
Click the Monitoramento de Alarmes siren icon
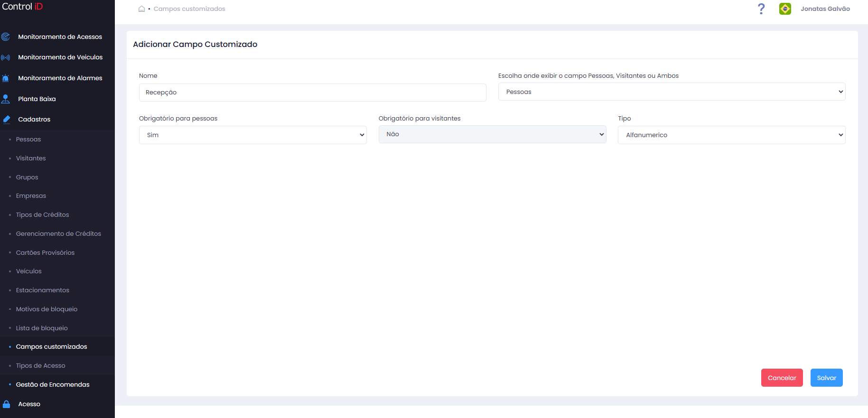point(6,78)
